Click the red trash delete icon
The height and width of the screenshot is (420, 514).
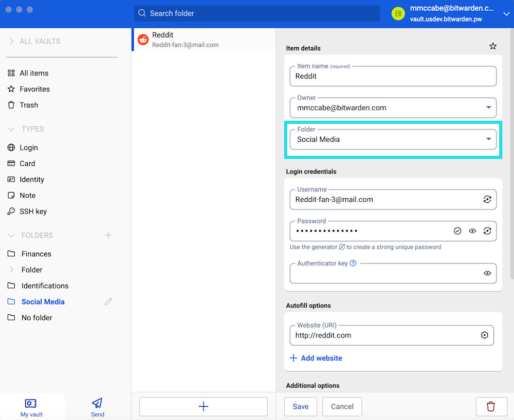(x=491, y=407)
